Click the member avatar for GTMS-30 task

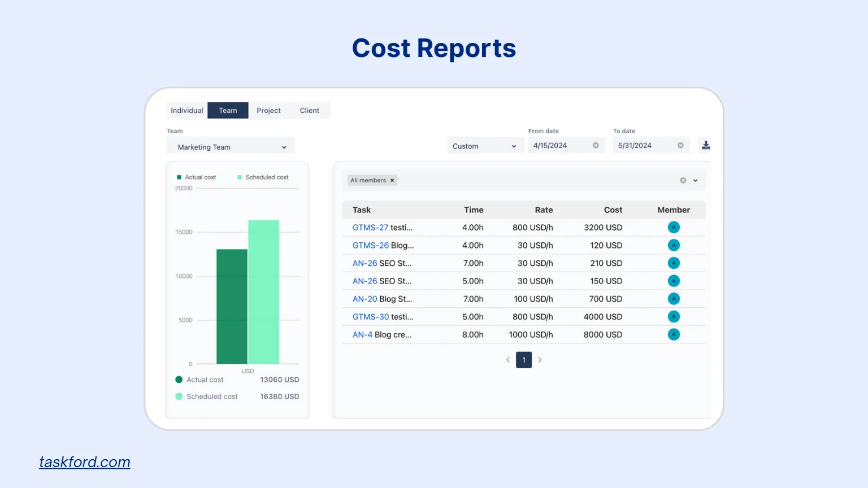tap(673, 317)
